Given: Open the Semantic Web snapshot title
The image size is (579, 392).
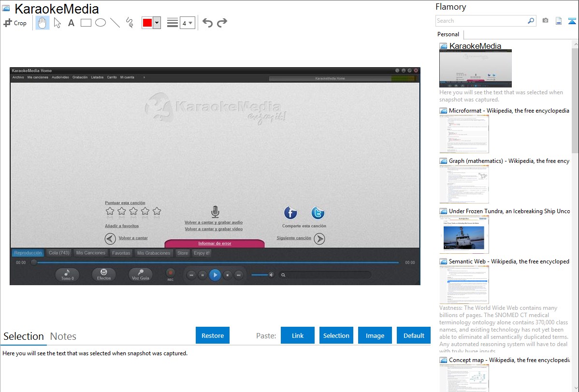Looking at the screenshot, I should tap(509, 261).
